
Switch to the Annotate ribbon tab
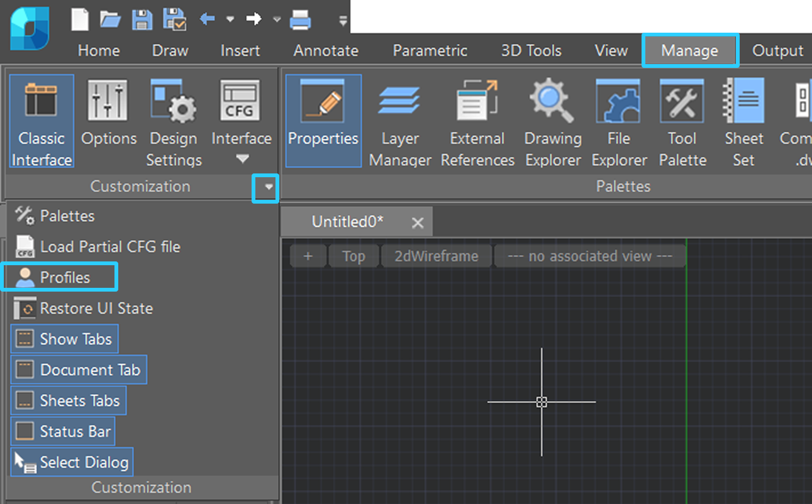pos(326,51)
